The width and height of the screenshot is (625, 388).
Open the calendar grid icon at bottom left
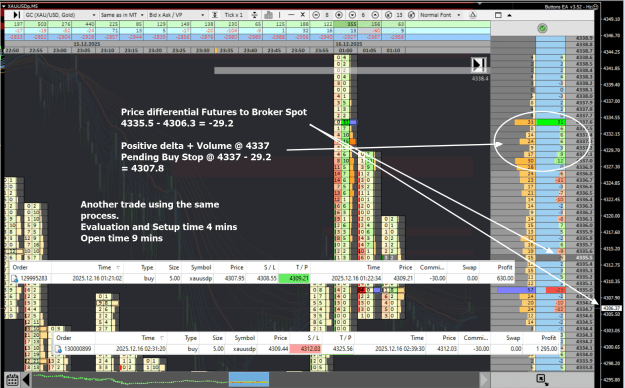coord(12,379)
